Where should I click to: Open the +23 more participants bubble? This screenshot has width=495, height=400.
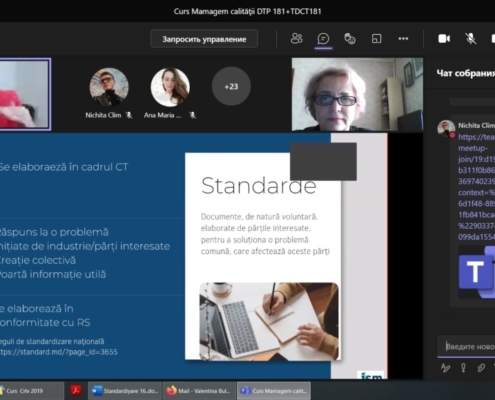(x=231, y=86)
